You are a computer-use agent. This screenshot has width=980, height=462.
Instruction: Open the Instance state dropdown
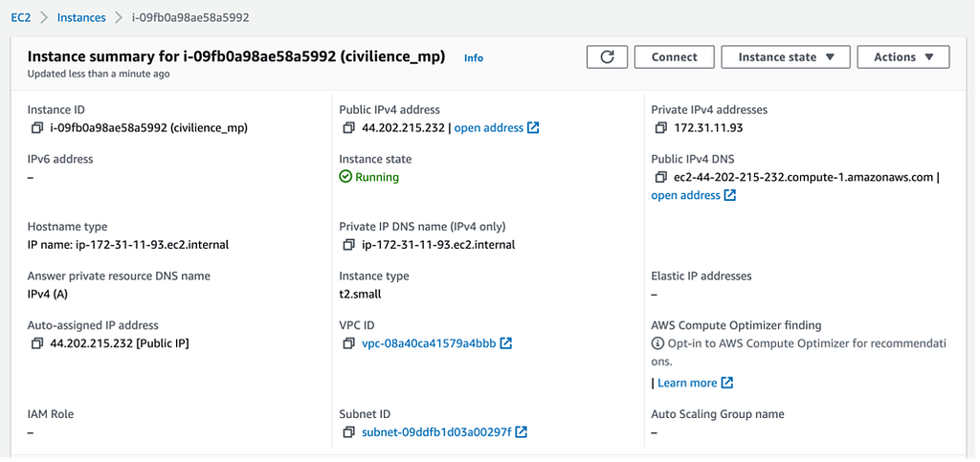780,57
